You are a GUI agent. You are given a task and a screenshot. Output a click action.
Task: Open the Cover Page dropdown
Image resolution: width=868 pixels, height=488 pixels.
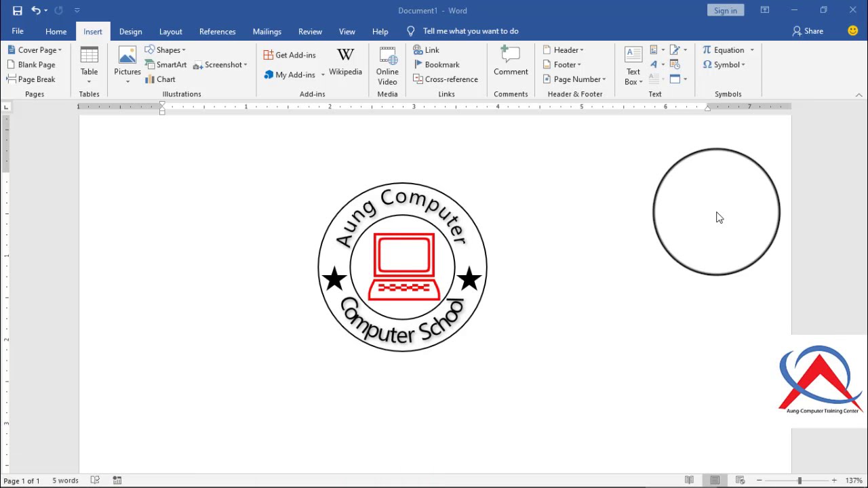(x=35, y=50)
